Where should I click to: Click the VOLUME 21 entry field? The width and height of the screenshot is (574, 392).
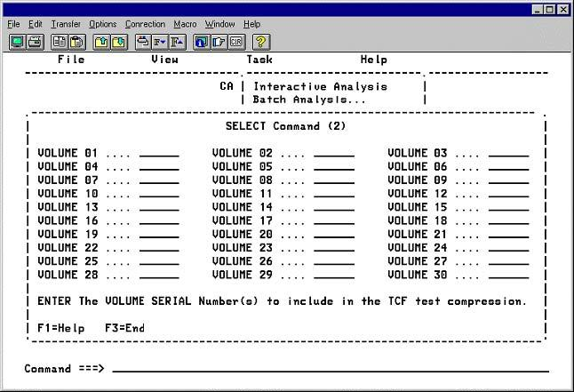coord(508,235)
